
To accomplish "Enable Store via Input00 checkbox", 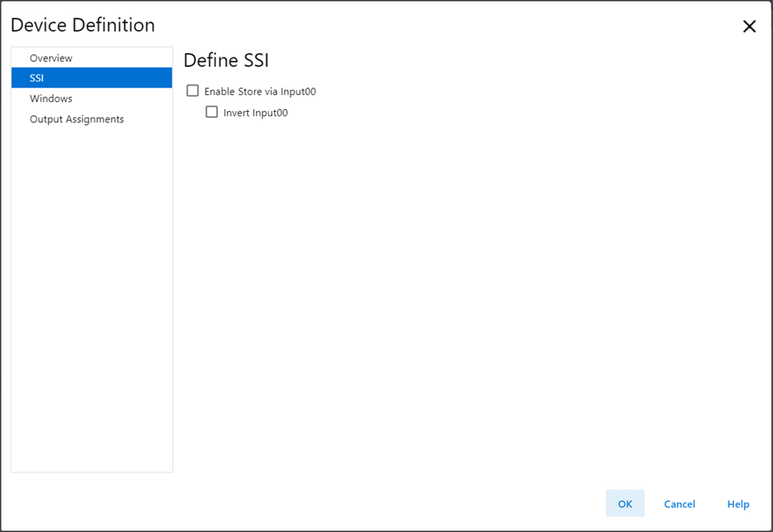I will [193, 91].
